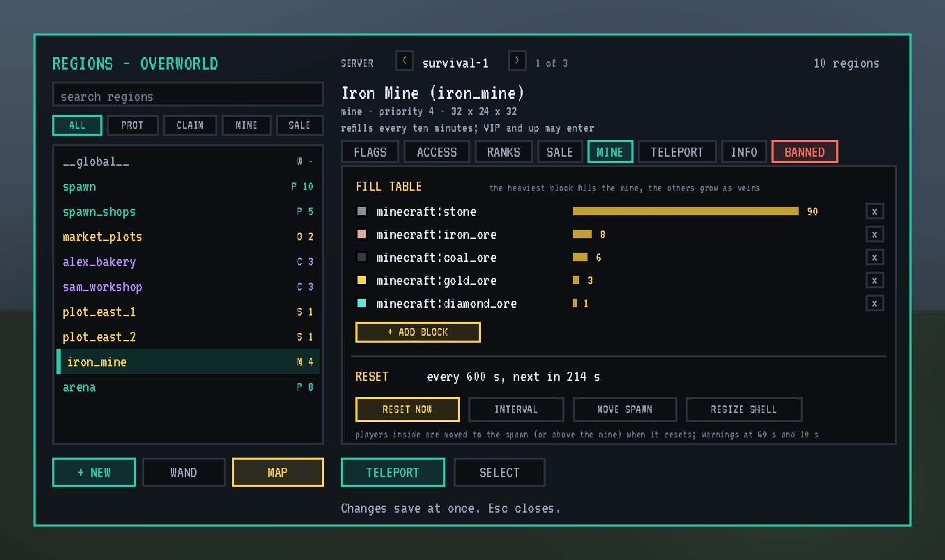
Task: Click the iron_ore weight bar showing 8
Action: 582,234
